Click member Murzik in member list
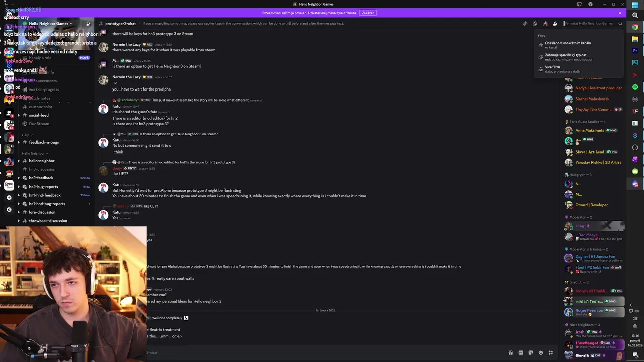Image resolution: width=644 pixels, height=362 pixels. point(594,355)
